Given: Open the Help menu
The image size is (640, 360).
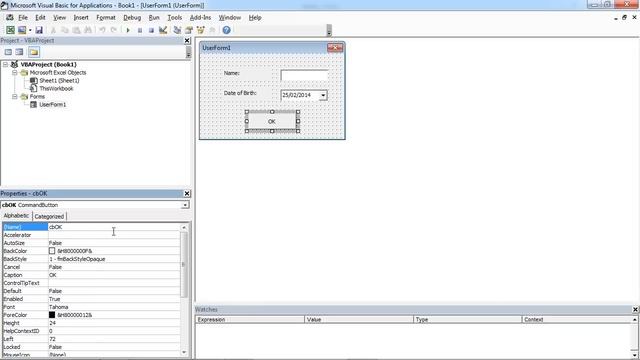Looking at the screenshot, I should [255, 18].
